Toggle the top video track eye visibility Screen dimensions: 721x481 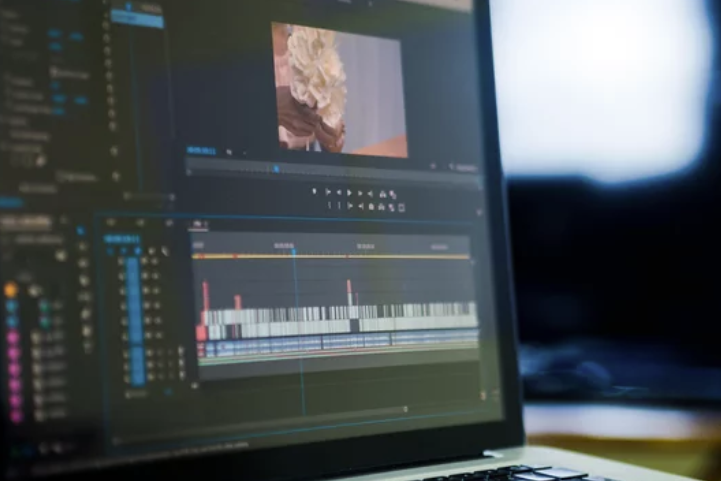(145, 261)
